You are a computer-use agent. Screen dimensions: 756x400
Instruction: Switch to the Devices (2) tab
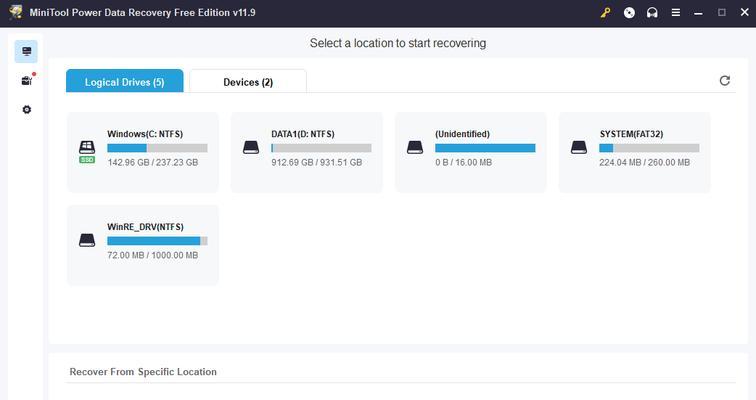pos(248,81)
